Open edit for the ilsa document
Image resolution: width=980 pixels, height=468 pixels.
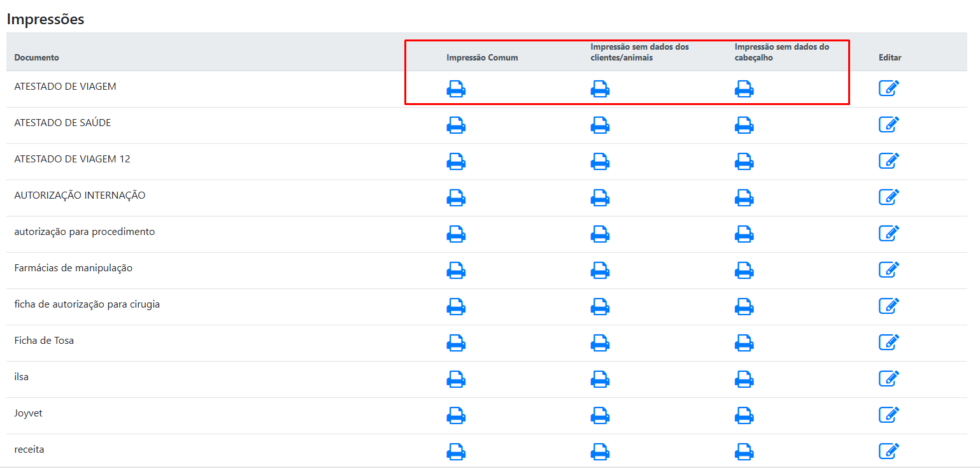point(888,379)
